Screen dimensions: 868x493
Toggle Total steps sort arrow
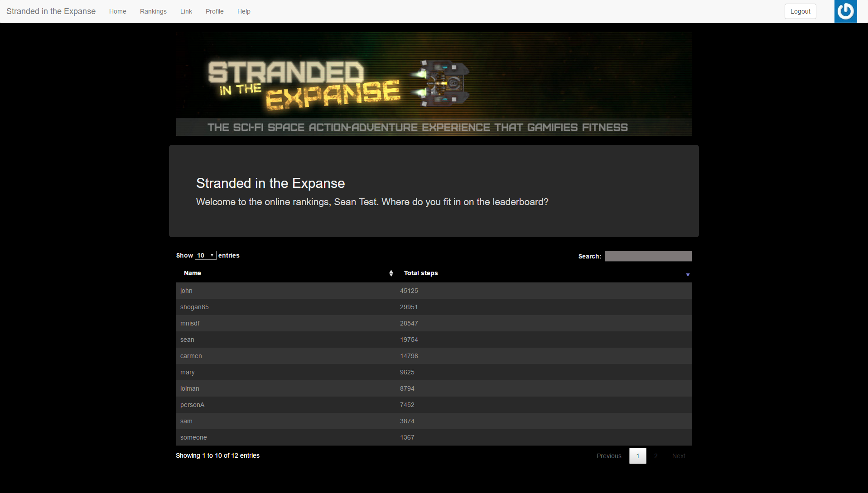tap(688, 275)
